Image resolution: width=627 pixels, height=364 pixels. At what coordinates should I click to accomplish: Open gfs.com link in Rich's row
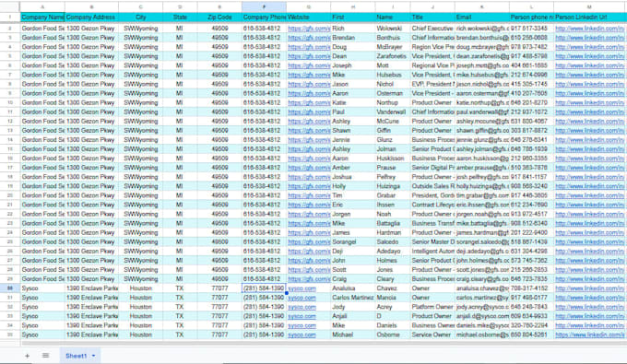pyautogui.click(x=309, y=29)
